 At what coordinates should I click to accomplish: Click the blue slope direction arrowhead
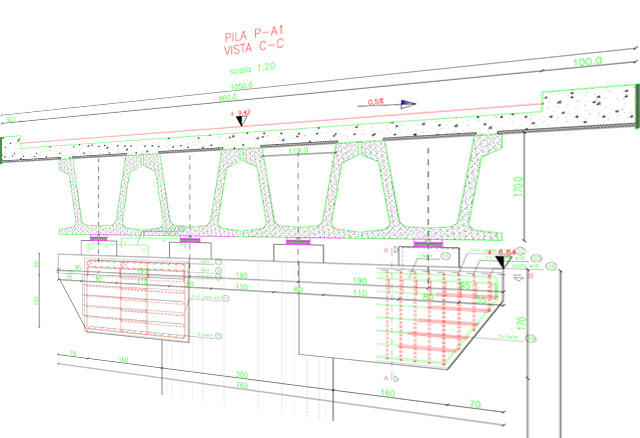(408, 104)
